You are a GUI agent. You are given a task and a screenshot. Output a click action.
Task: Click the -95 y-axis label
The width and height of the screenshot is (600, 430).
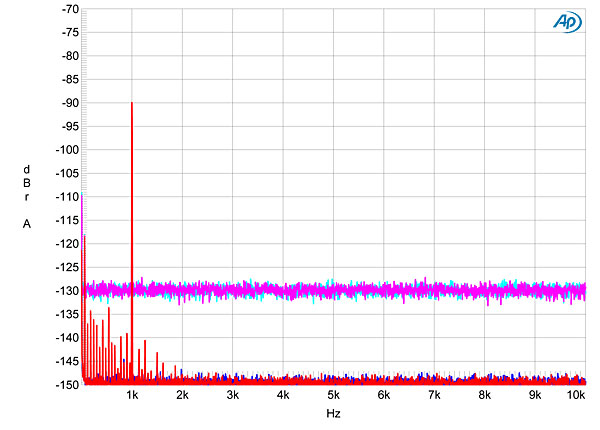tap(70, 127)
